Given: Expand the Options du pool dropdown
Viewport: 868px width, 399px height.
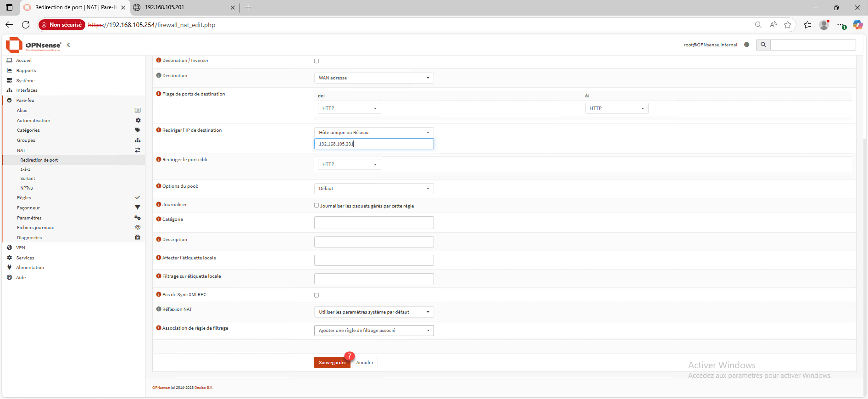Looking at the screenshot, I should point(373,189).
